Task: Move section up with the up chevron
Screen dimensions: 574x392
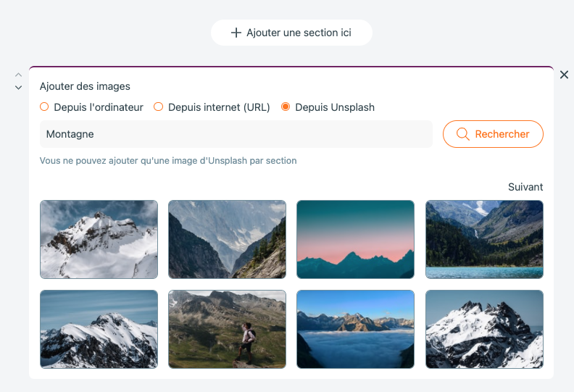Action: (x=18, y=75)
